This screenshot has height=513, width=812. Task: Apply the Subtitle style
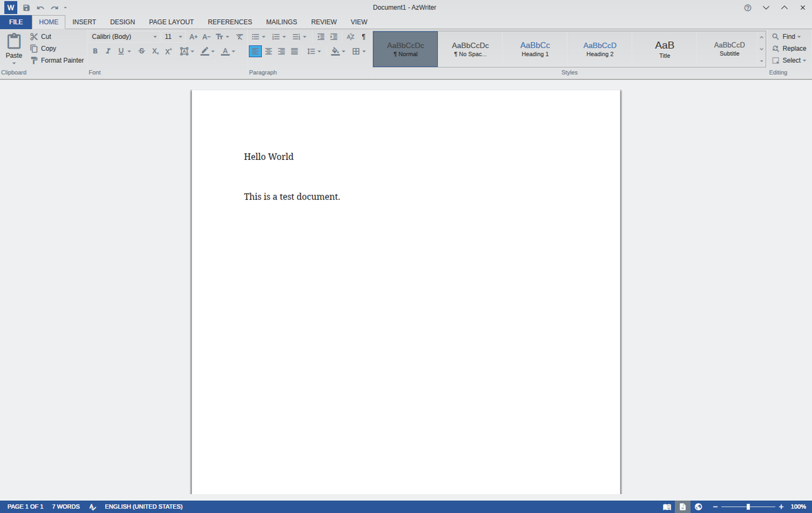(729, 49)
